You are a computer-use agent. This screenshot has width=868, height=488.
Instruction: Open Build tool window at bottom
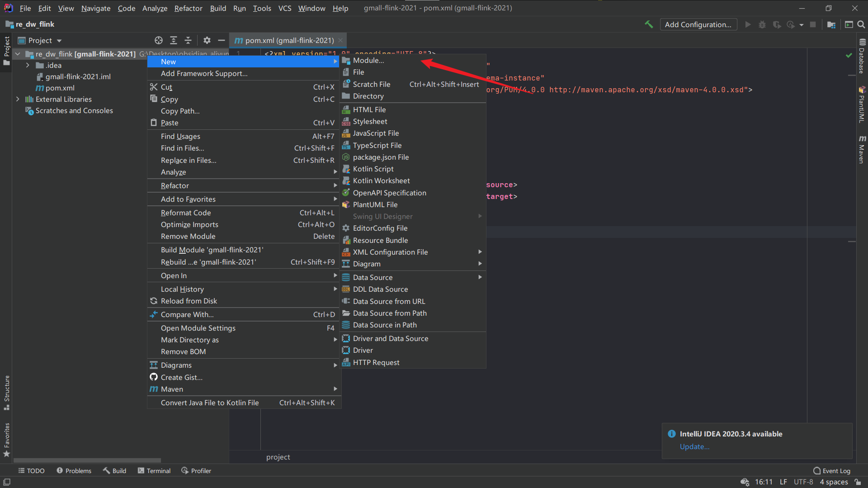click(x=114, y=471)
